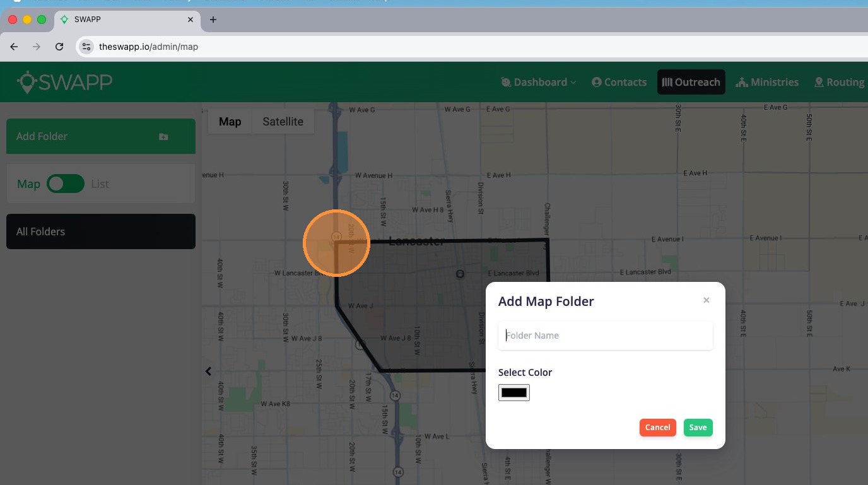This screenshot has height=485, width=868.
Task: Click the forward navigation arrow
Action: point(37,47)
